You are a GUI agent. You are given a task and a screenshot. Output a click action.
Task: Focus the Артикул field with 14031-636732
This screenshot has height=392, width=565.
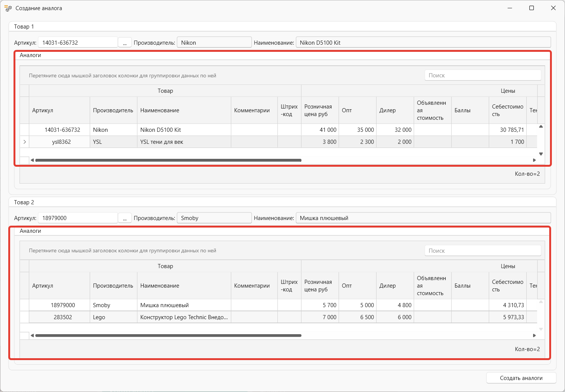78,42
